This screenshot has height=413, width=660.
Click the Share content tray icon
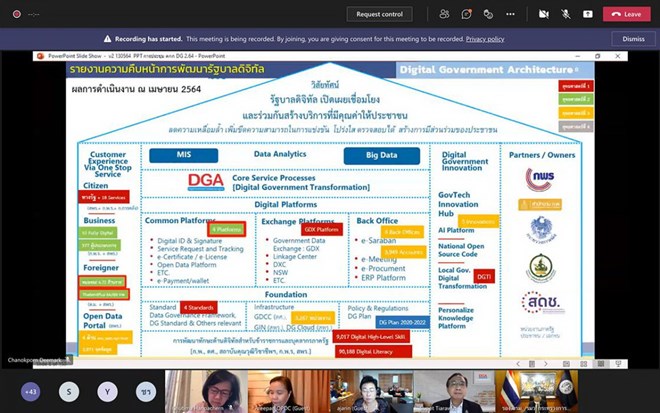(x=588, y=14)
